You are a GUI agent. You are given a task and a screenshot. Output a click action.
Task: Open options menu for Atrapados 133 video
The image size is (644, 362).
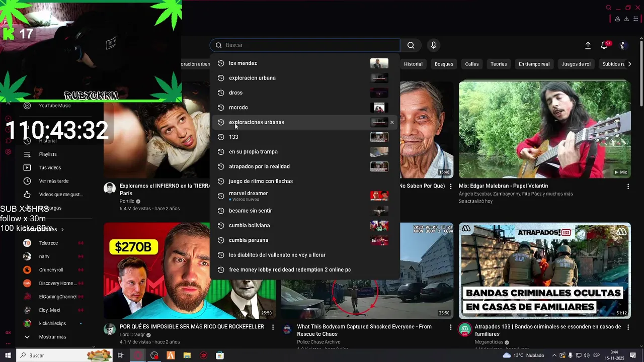pyautogui.click(x=628, y=327)
